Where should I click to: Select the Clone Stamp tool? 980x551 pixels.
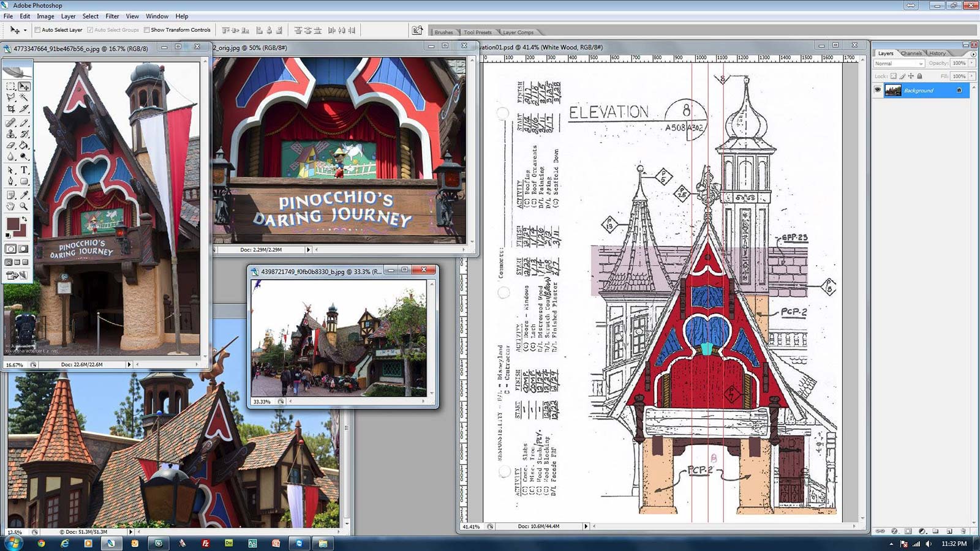pos(11,133)
